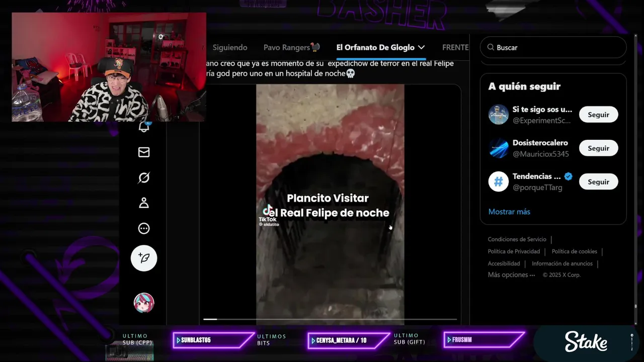Play the Real Felipe TikTok video
Screen dimensions: 644x362
(330, 204)
